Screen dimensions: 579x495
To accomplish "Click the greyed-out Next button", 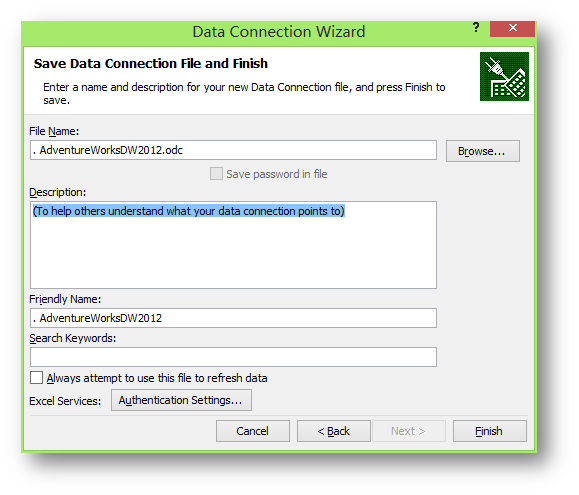I will point(409,431).
